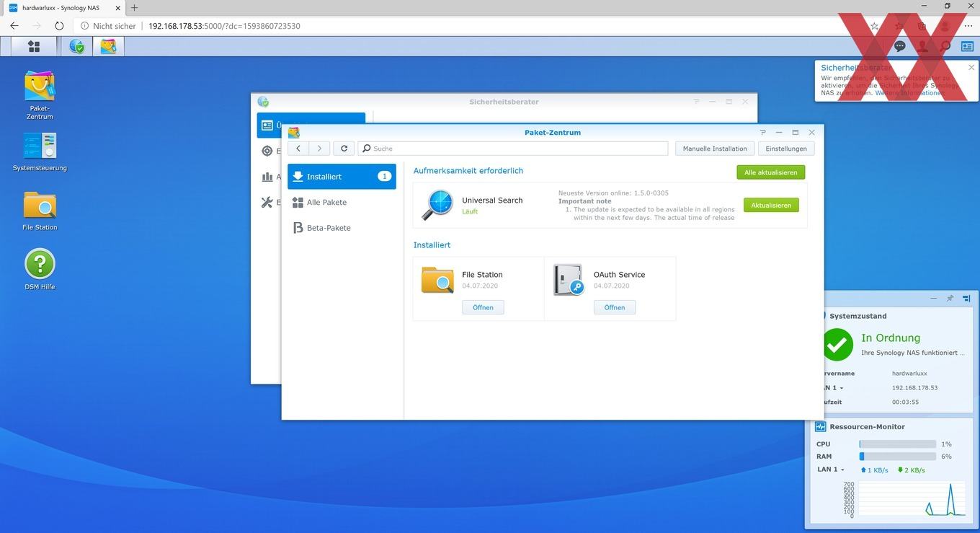This screenshot has height=533, width=980.
Task: Focus the Suche search field
Action: click(x=513, y=149)
